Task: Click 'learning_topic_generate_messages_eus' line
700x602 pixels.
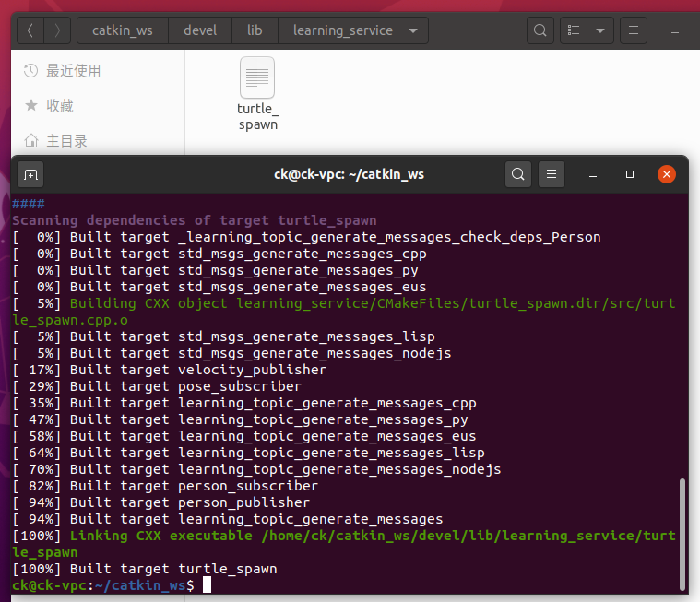Action: (244, 436)
